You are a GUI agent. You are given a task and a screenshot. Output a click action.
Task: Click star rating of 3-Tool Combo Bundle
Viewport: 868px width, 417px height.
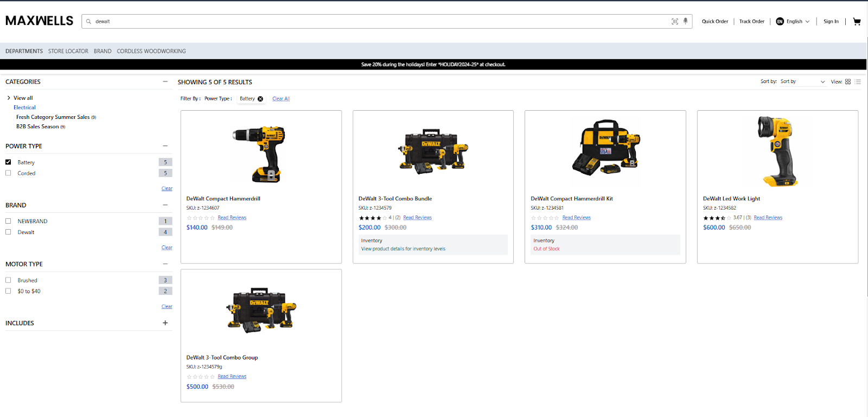point(373,218)
